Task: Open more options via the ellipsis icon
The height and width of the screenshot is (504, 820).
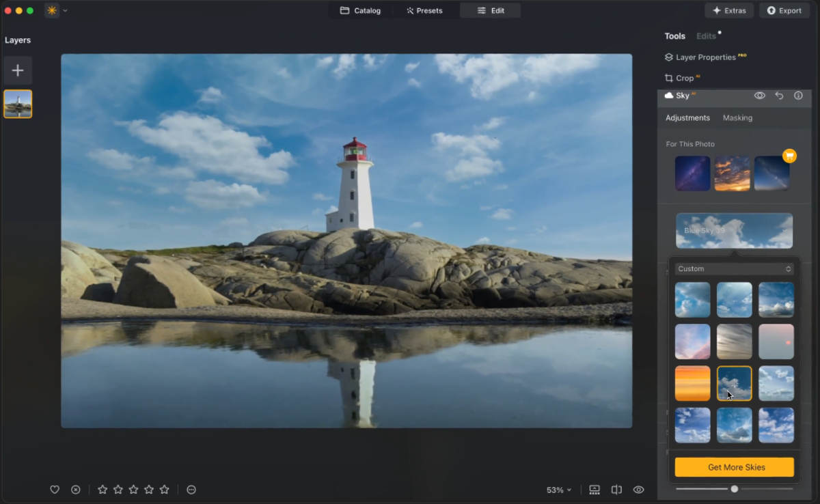Action: [191, 490]
